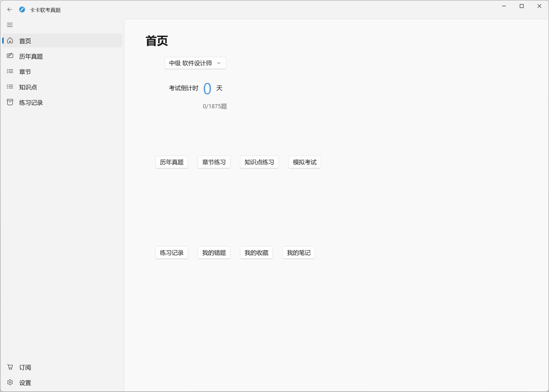This screenshot has width=549, height=392.
Task: Click the list icon next to 章节
Action: coord(10,71)
